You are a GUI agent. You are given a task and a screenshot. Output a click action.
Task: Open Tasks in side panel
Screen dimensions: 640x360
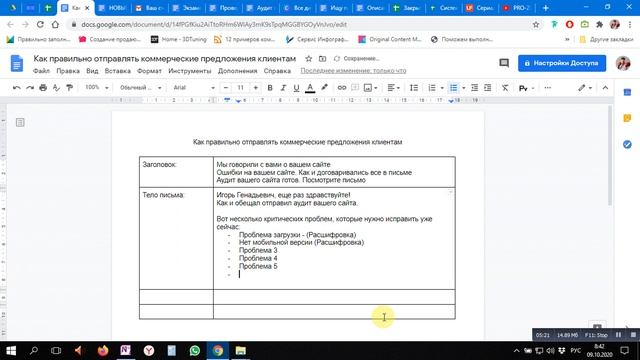coord(627,144)
